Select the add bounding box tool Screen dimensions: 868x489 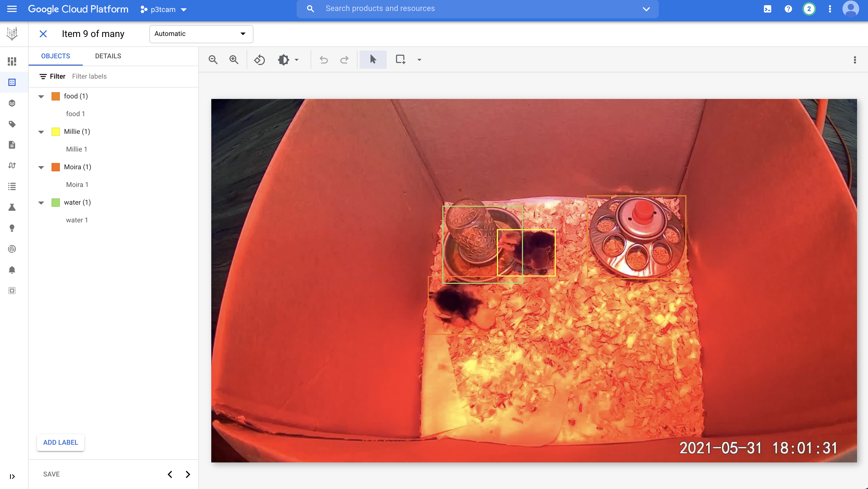click(400, 60)
